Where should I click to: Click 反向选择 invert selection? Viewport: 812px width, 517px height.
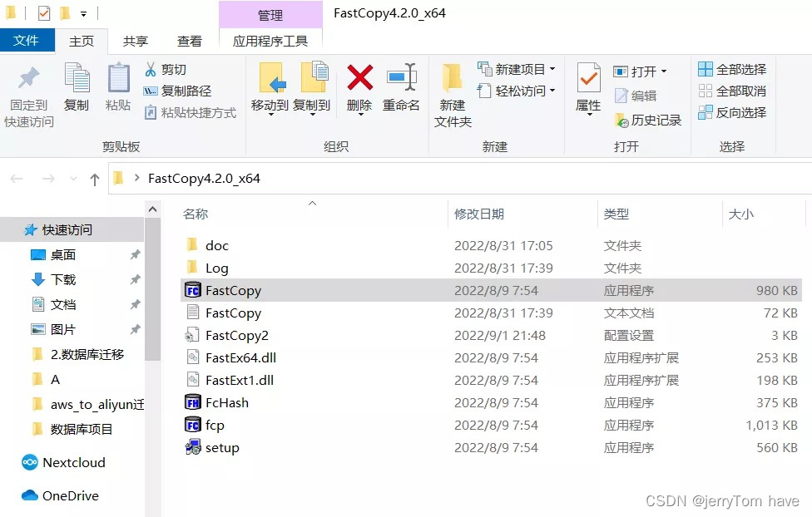click(x=732, y=112)
